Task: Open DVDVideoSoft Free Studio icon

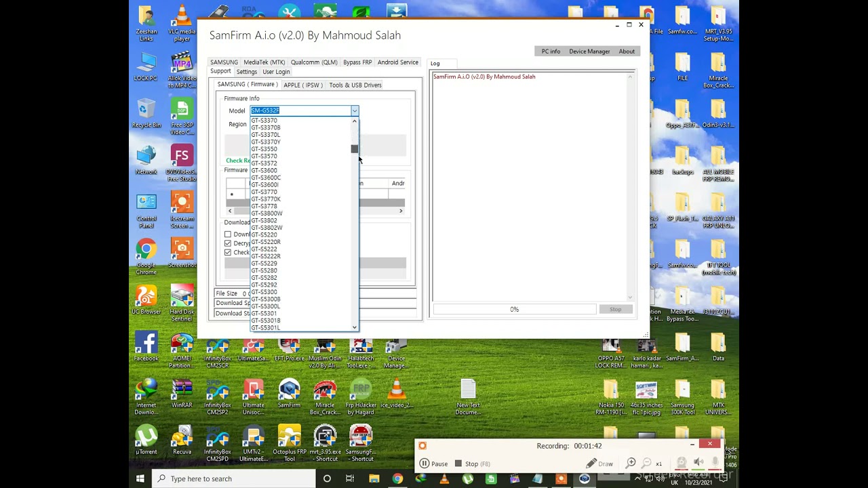Action: click(x=182, y=163)
